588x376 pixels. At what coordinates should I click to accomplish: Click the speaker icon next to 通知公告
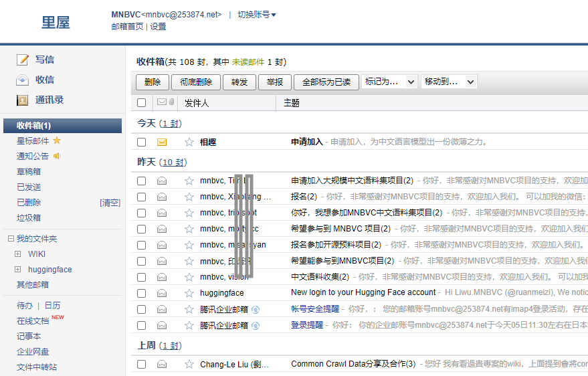57,156
